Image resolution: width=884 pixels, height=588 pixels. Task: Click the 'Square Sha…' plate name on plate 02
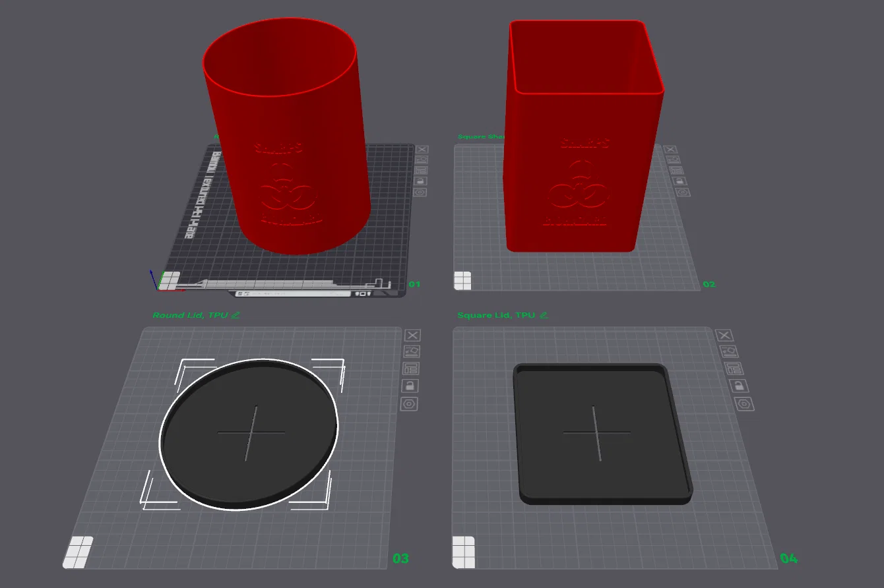point(482,137)
